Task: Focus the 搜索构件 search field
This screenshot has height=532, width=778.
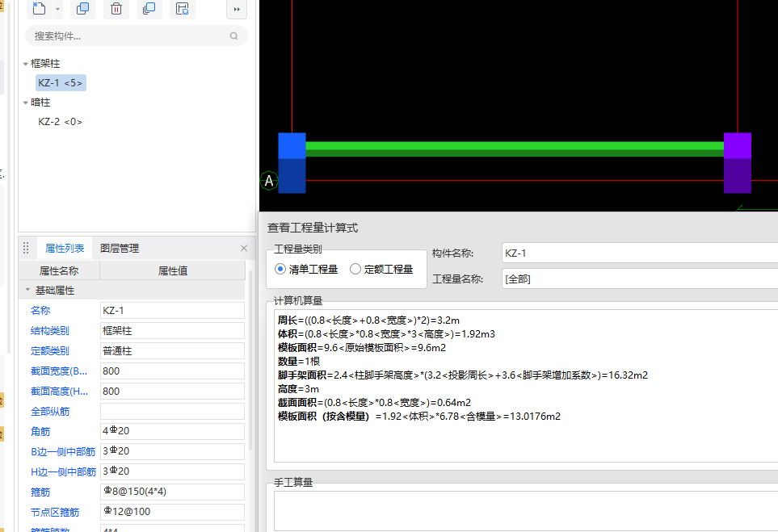Action: coord(136,36)
